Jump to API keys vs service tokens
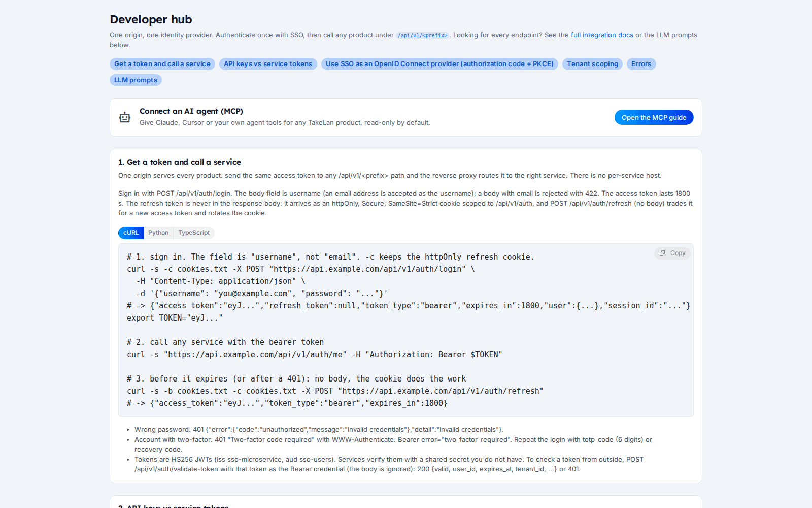The height and width of the screenshot is (508, 812). [268, 64]
